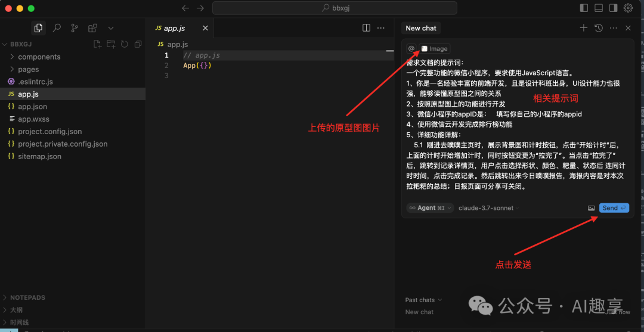Toggle the bottom panel layout icon
The width and height of the screenshot is (644, 332).
point(599,8)
